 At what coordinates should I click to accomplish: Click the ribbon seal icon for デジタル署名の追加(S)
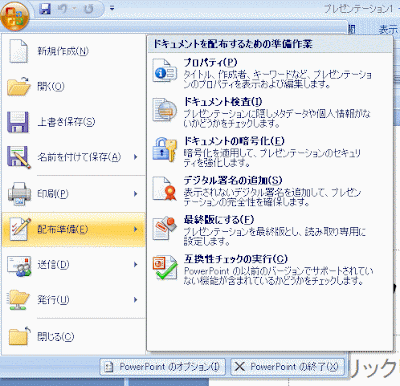pos(165,188)
